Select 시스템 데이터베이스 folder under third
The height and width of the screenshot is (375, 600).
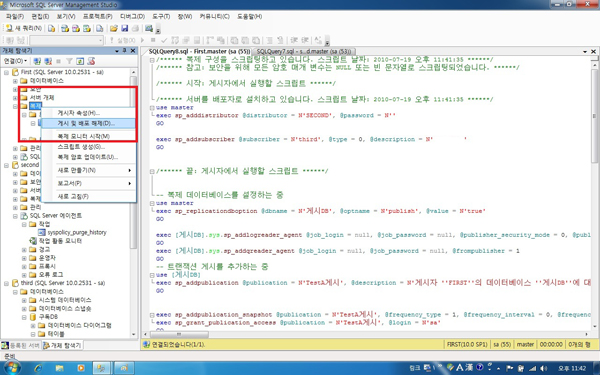[65, 300]
